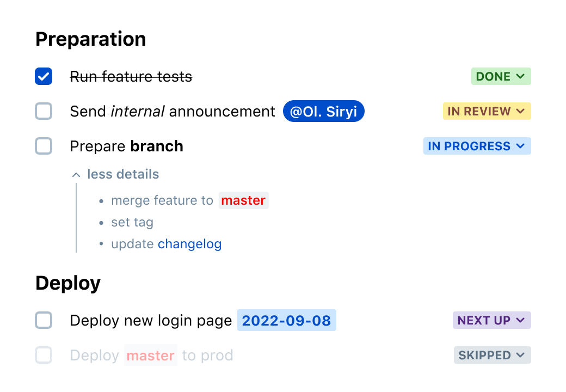Select the disabled 'Deploy master to prod' checkbox
The image size is (566, 392).
coord(43,355)
